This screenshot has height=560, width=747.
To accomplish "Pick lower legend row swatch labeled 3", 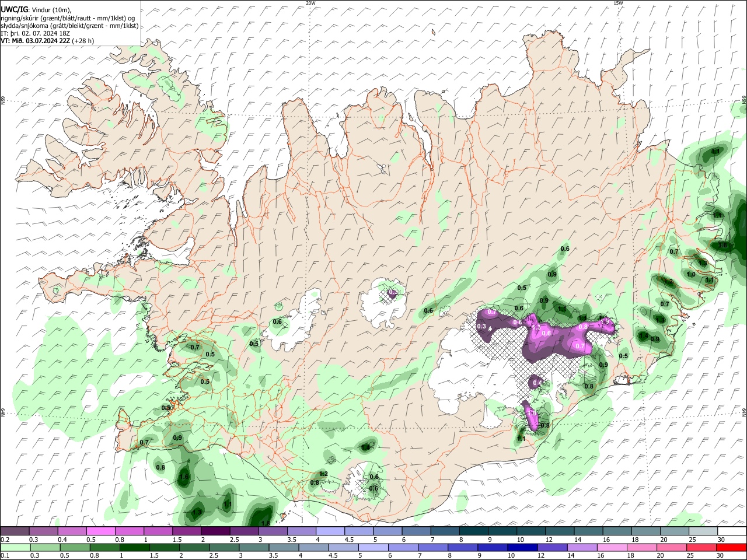I will [x=254, y=547].
